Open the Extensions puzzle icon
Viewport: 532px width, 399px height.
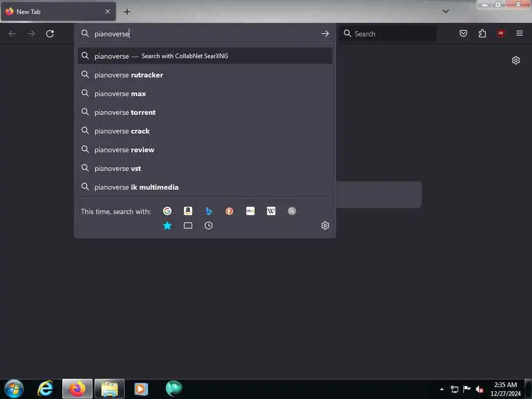tap(482, 33)
